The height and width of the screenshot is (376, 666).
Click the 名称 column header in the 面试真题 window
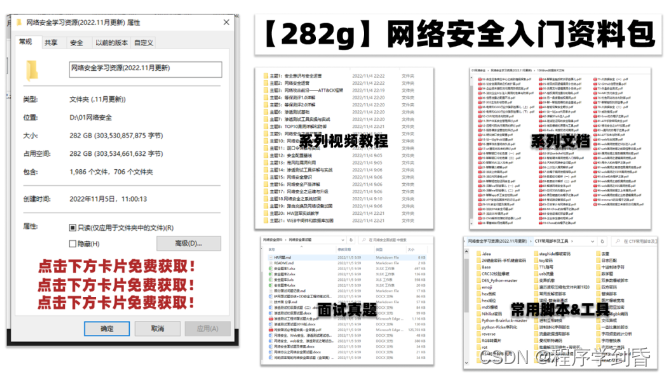click(273, 250)
